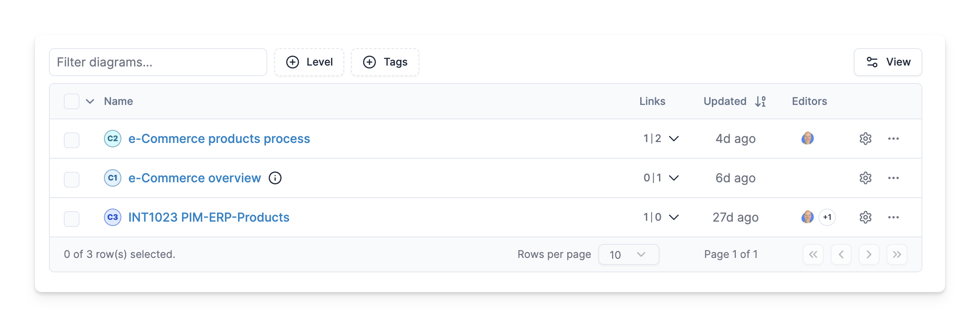Focus the Filter diagrams search field
Image resolution: width=980 pixels, height=327 pixels.
point(158,62)
